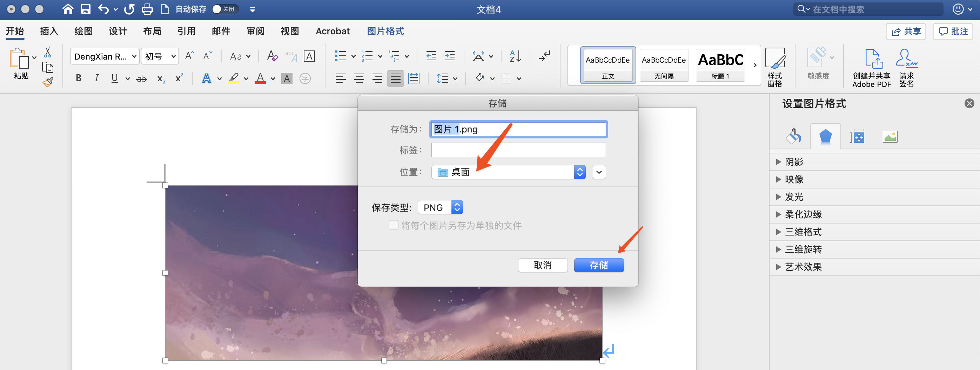Image resolution: width=980 pixels, height=370 pixels.
Task: Open Picture tab in format pane
Action: 890,136
